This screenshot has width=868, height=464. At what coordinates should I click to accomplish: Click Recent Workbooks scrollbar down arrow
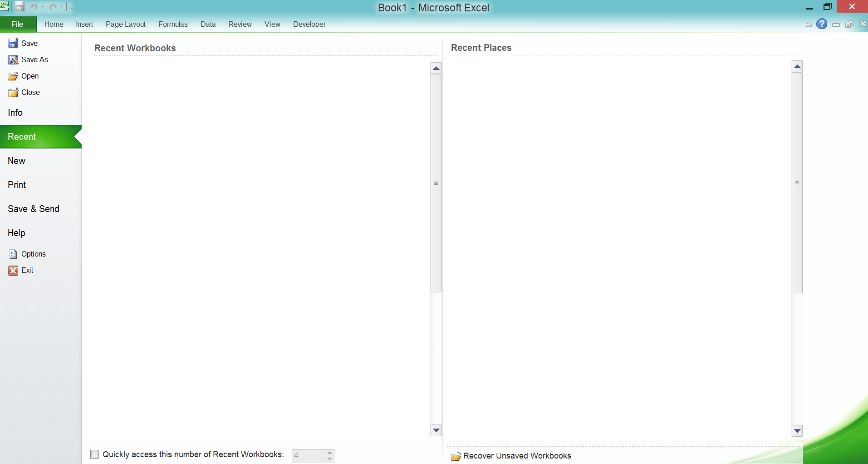pos(436,430)
